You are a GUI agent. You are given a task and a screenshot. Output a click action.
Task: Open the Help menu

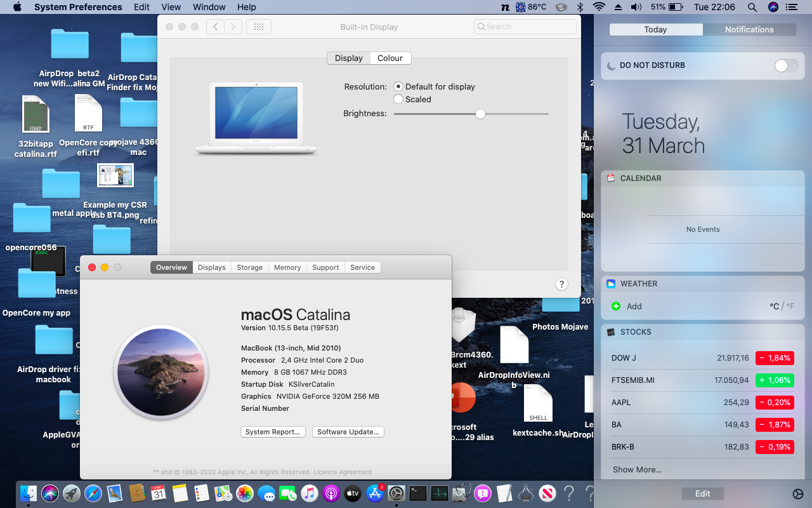point(247,7)
